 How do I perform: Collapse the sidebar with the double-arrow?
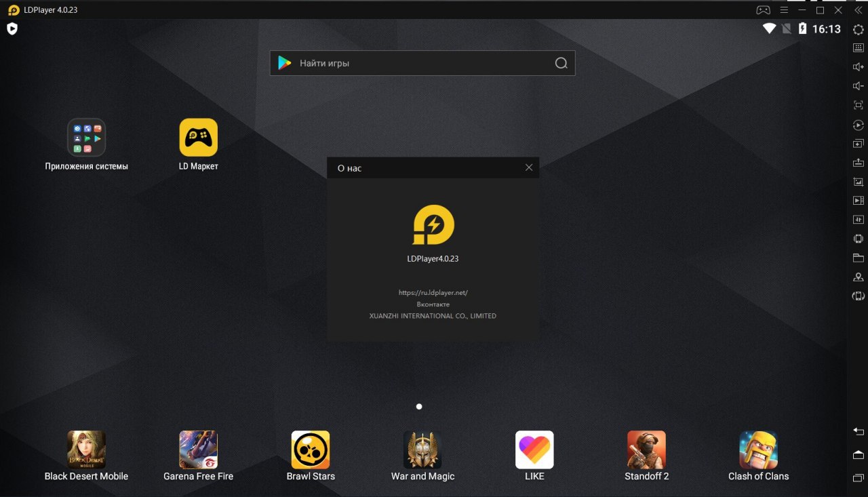(858, 10)
